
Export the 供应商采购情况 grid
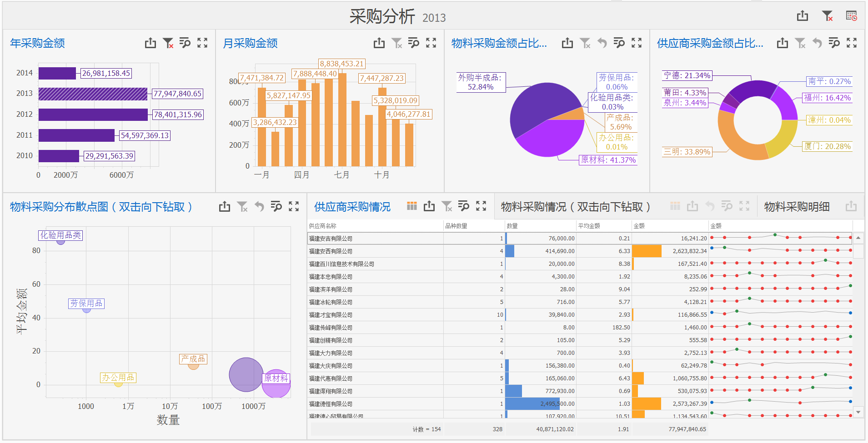429,207
